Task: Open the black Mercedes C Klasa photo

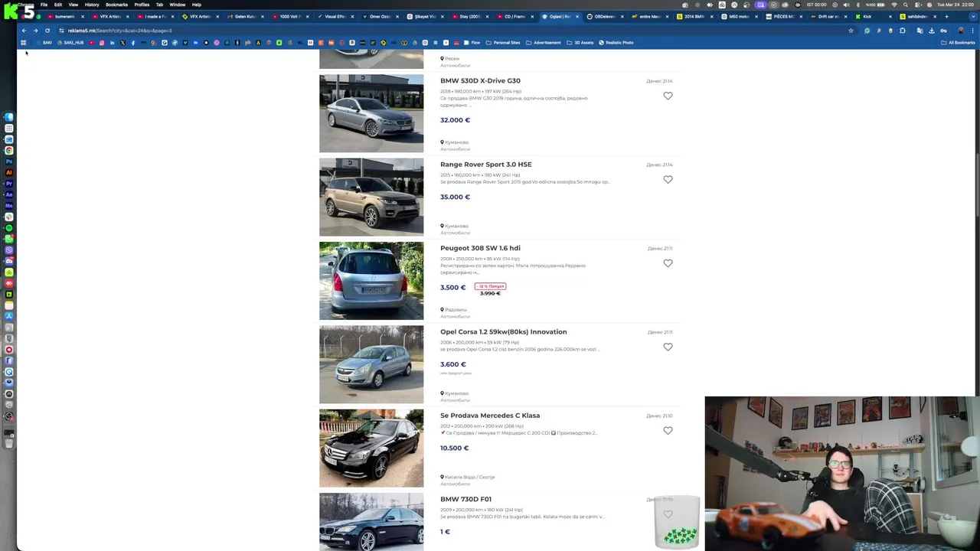Action: [371, 448]
